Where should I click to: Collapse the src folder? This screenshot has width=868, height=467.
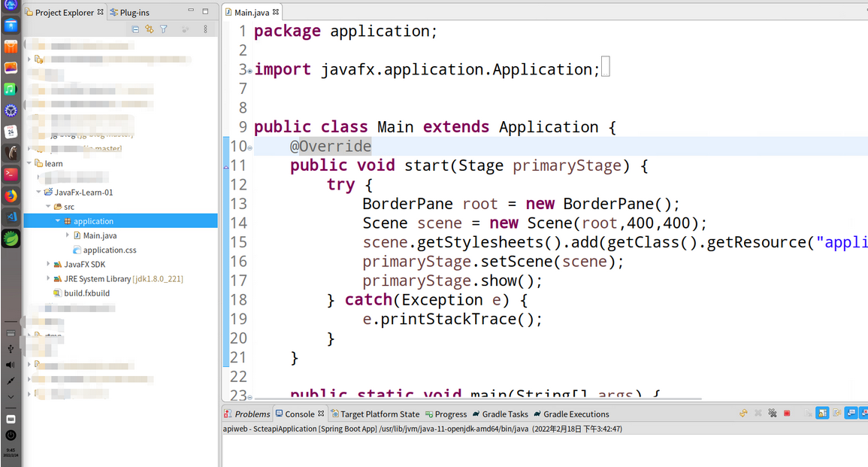48,206
